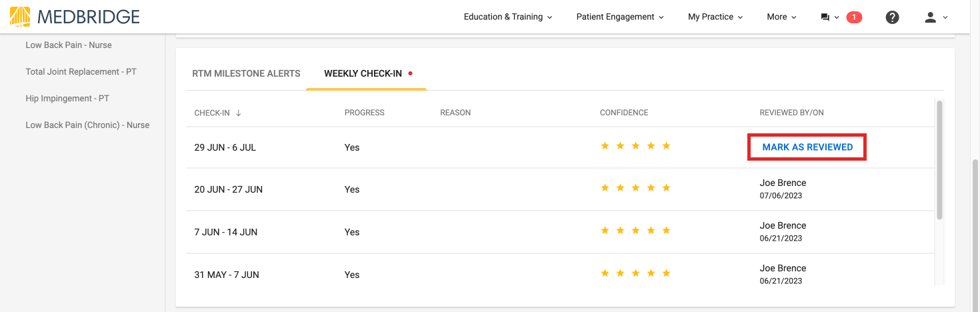
Task: Sort by the Check-In column arrow
Action: click(238, 113)
